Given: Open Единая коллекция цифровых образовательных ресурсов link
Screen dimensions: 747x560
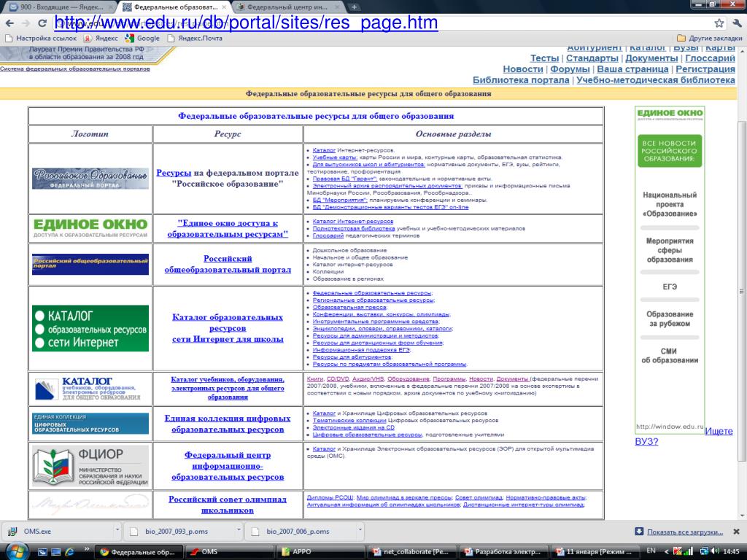Looking at the screenshot, I should [228, 424].
